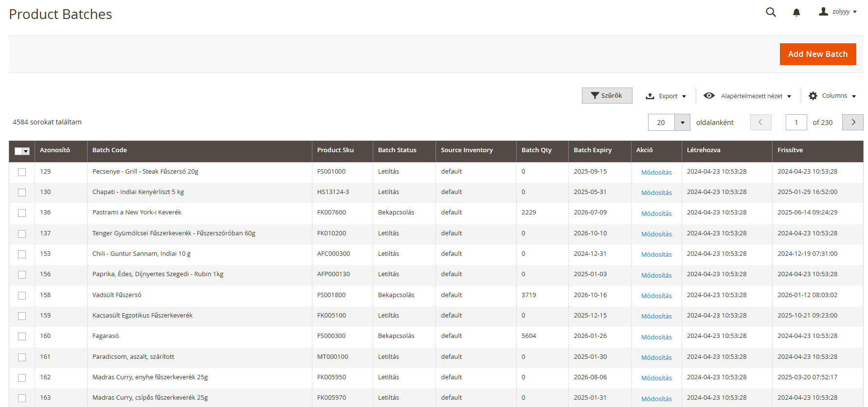Click Módosítás for Madras Curry csípős batch
868x407 pixels.
656,399
